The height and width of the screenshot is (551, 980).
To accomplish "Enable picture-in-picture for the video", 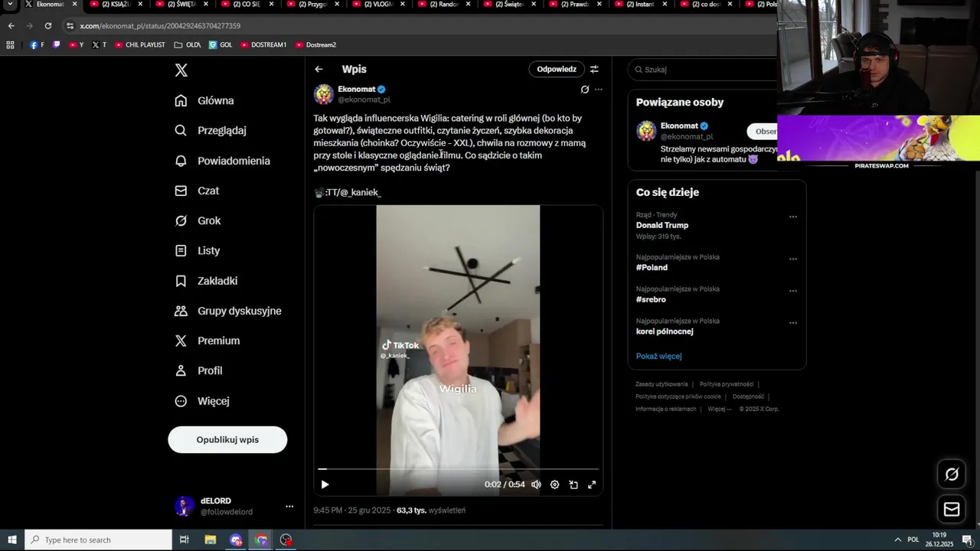I will tap(573, 484).
